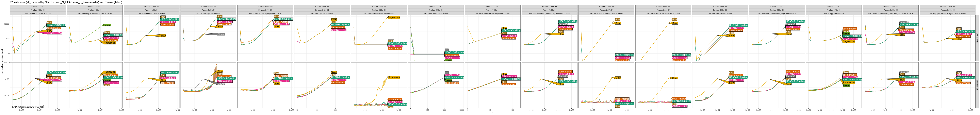Click the 'Test: fwrite refactored in #6393' header
This screenshot has height=115, width=980.
436,13
